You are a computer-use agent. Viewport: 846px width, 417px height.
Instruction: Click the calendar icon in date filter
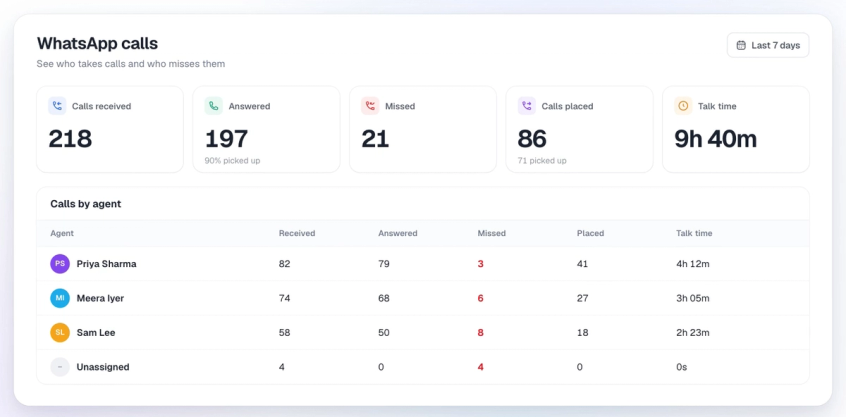741,45
